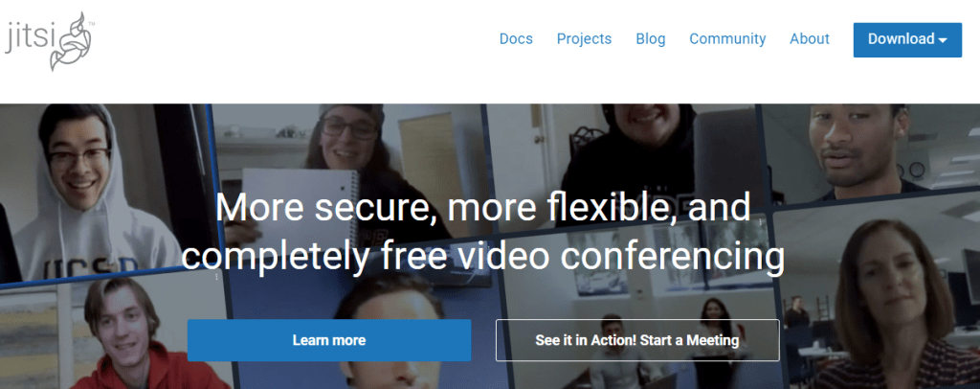Click the hero headline about free video conferencing
980x389 pixels.
(482, 233)
